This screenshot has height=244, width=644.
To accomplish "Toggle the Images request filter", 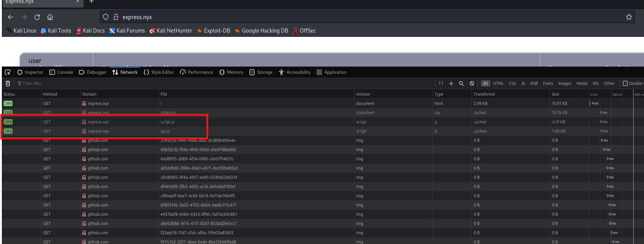I will point(564,84).
